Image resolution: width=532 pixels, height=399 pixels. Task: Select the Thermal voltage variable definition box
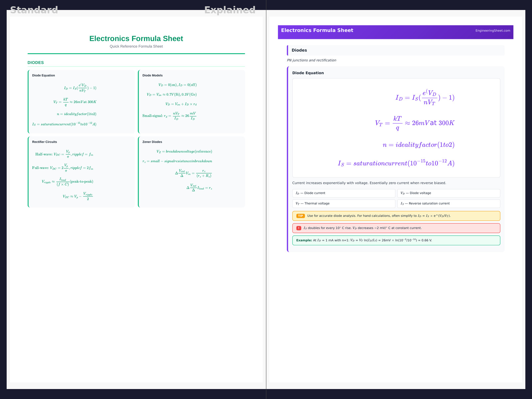point(343,203)
